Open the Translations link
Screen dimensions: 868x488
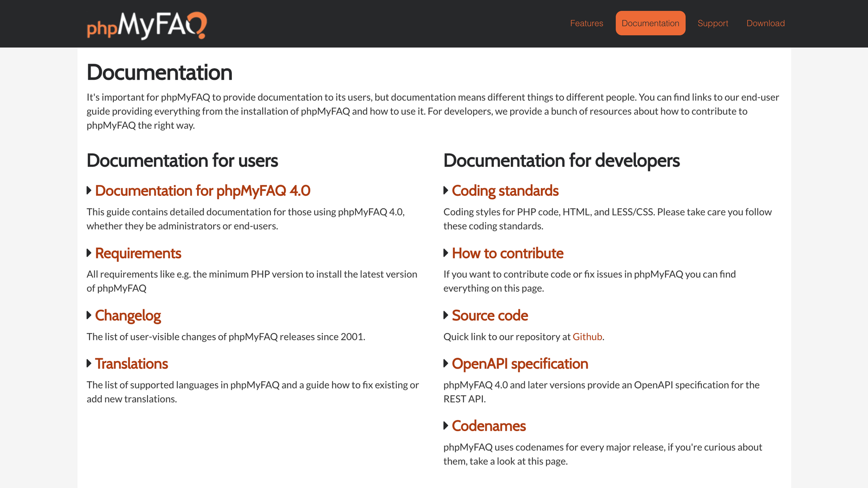pos(132,364)
